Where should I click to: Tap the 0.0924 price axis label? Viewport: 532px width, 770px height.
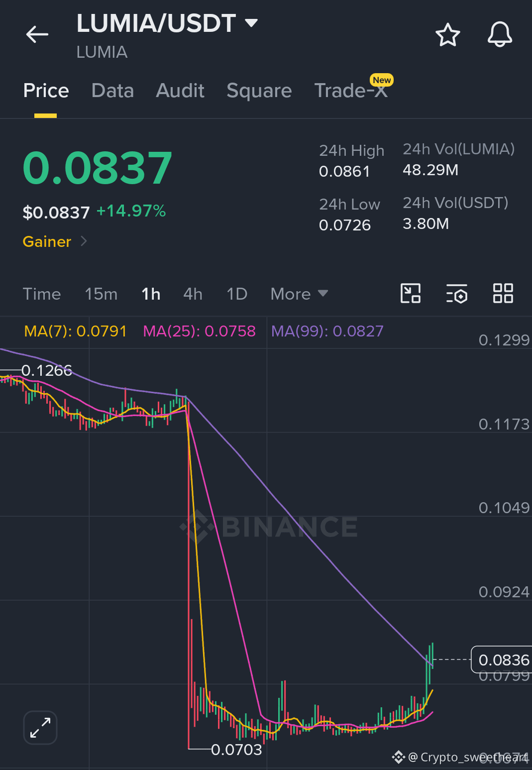coord(504,592)
